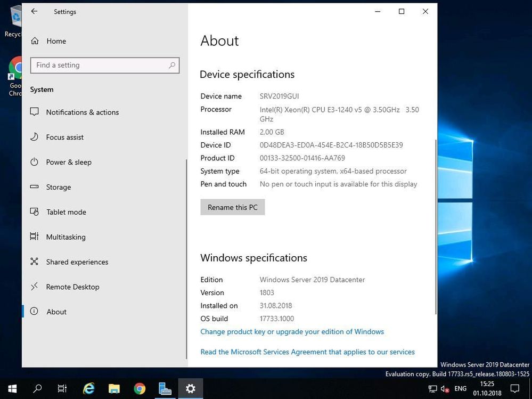Image resolution: width=532 pixels, height=399 pixels.
Task: Open taskbar Search magnifier
Action: 37,388
